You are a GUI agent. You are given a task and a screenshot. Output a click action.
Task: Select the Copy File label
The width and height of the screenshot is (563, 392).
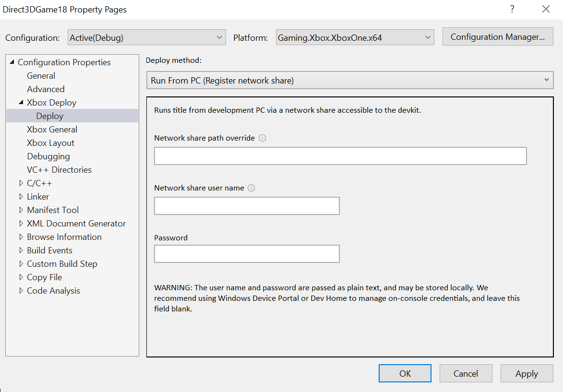click(x=44, y=277)
